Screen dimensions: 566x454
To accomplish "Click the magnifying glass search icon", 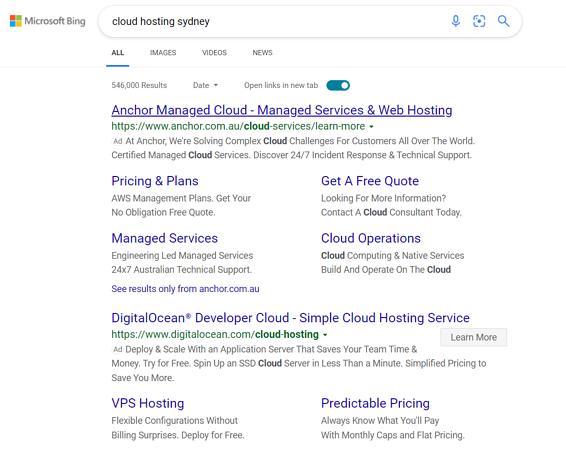I will tap(504, 21).
